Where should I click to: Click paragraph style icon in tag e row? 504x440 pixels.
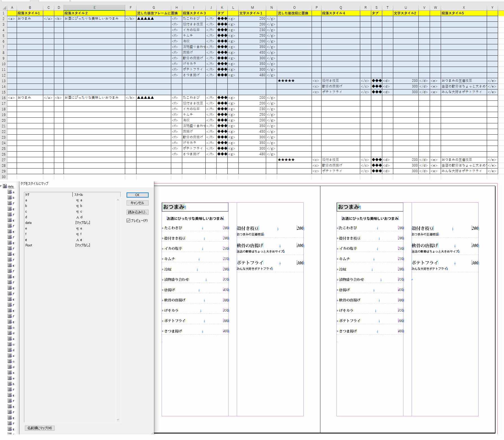tap(77, 229)
